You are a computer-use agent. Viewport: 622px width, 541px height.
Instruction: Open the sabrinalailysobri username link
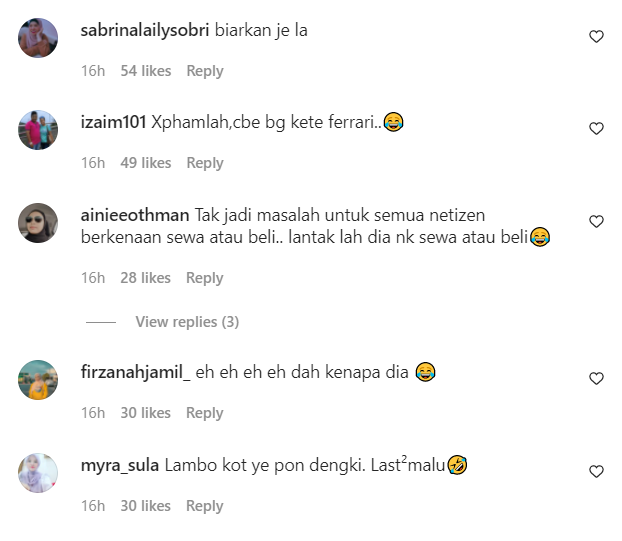tap(145, 31)
